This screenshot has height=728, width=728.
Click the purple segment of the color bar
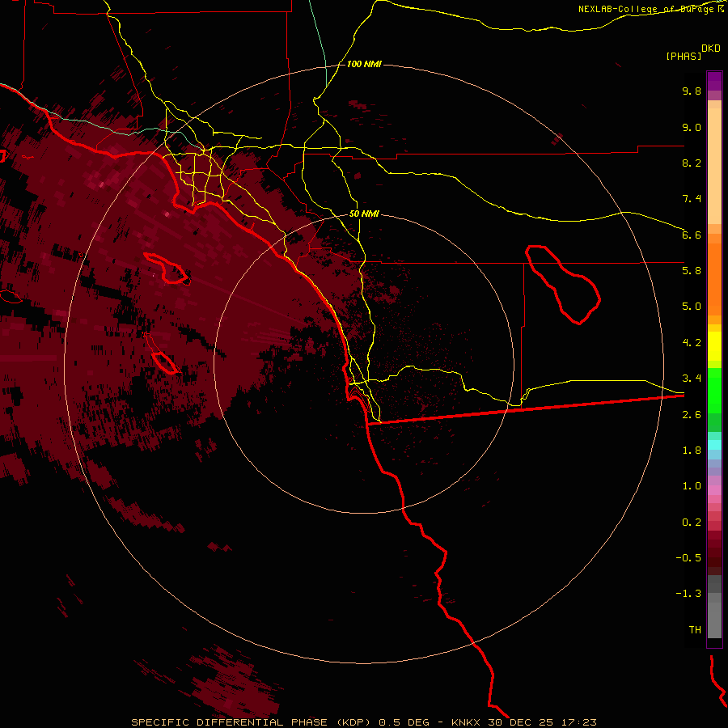point(714,81)
